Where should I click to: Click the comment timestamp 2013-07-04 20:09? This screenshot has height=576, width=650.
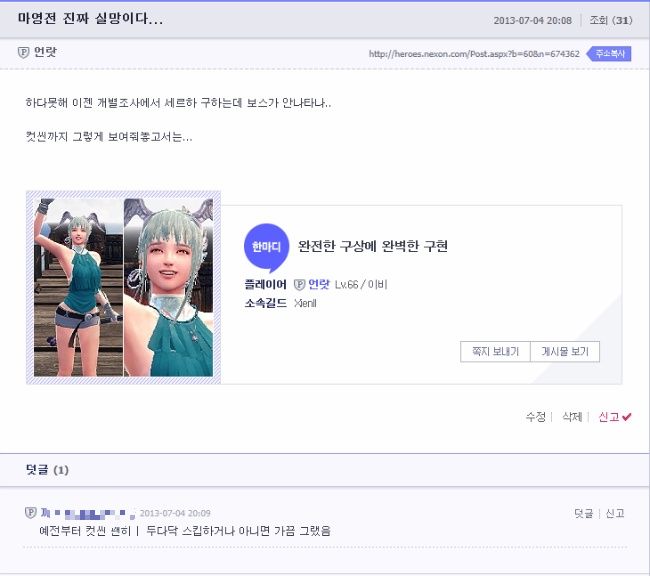click(175, 513)
